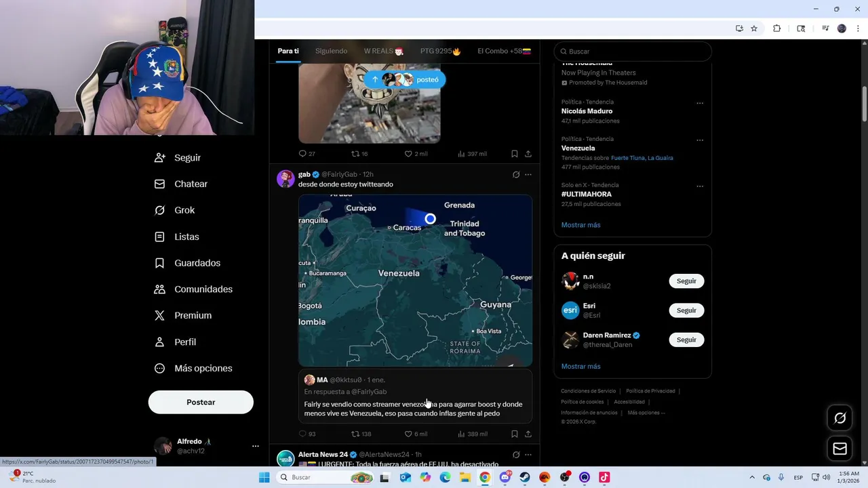Open more options on gab's post
The height and width of the screenshot is (488, 868).
[528, 174]
